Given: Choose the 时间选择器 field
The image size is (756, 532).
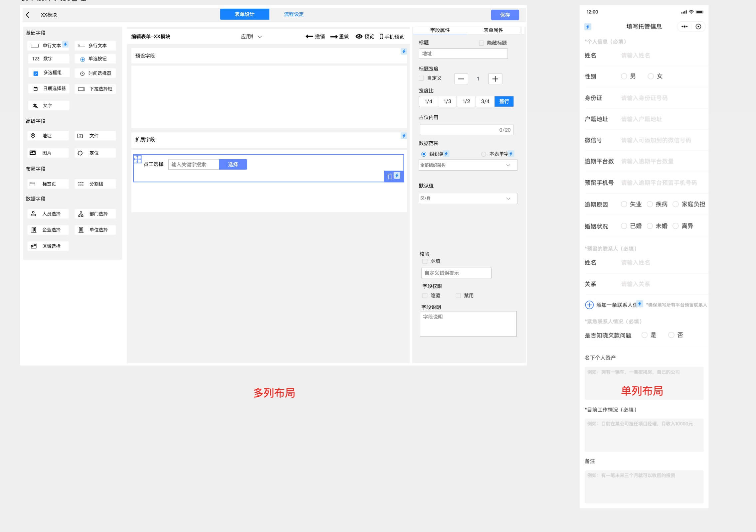Looking at the screenshot, I should tap(95, 73).
